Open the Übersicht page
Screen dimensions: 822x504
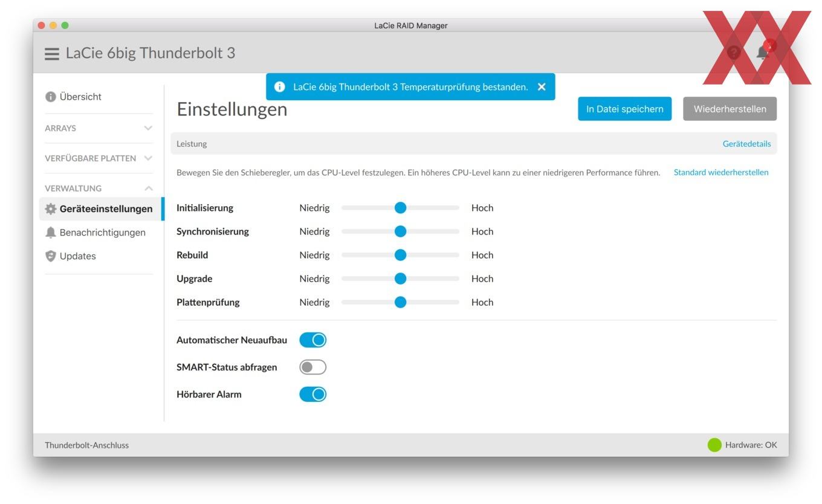click(x=80, y=97)
